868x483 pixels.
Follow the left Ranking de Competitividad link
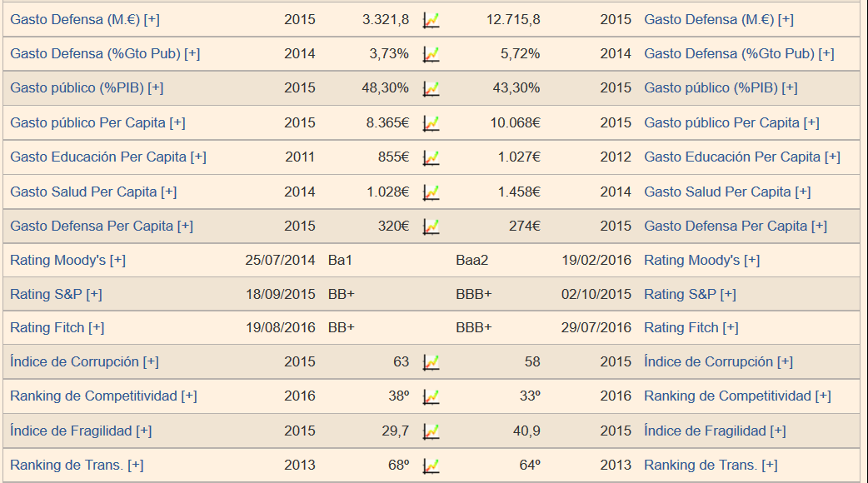click(94, 396)
